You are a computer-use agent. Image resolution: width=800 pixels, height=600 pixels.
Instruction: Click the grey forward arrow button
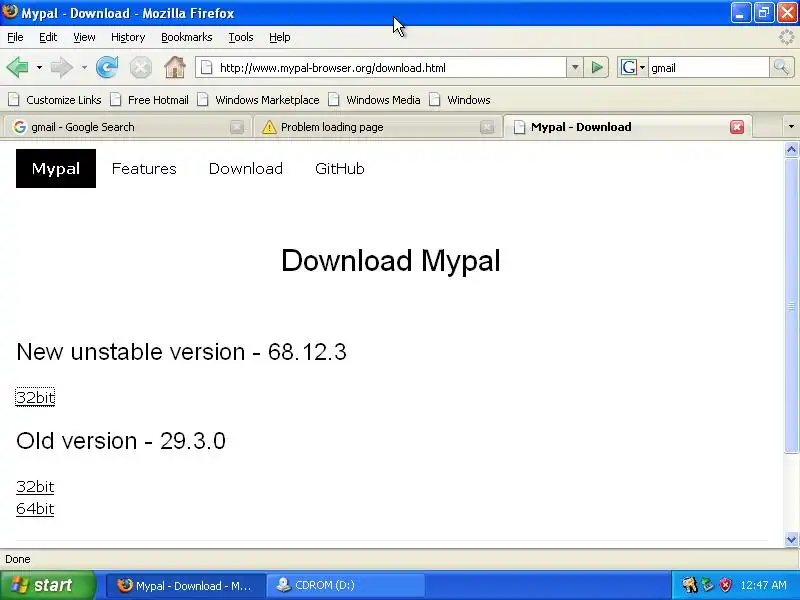62,67
